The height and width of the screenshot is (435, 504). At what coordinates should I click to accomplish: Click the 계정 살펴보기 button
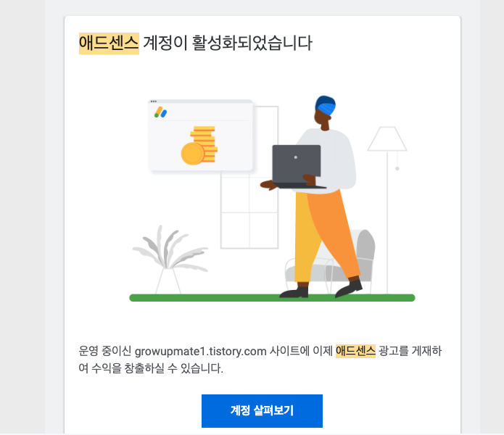click(x=262, y=411)
